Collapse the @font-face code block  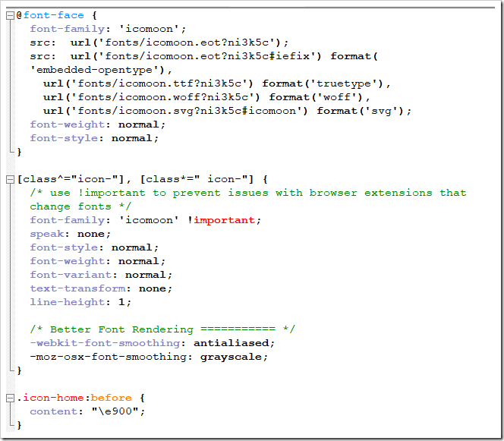tap(11, 15)
